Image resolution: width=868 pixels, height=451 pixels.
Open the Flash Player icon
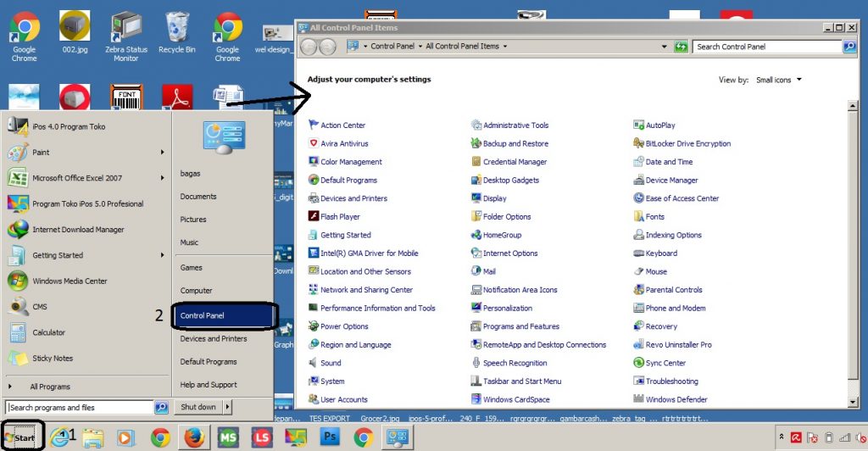coord(314,216)
